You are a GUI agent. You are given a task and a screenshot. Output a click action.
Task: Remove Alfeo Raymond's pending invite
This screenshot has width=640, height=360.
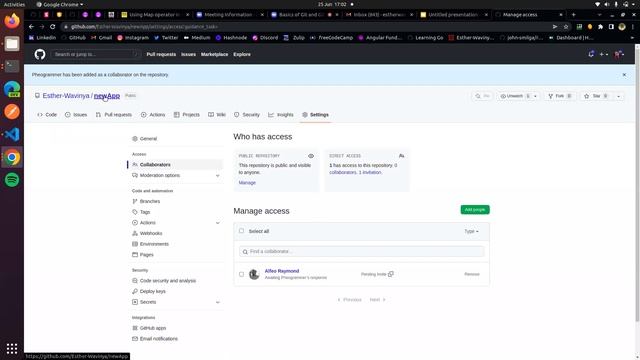point(471,274)
